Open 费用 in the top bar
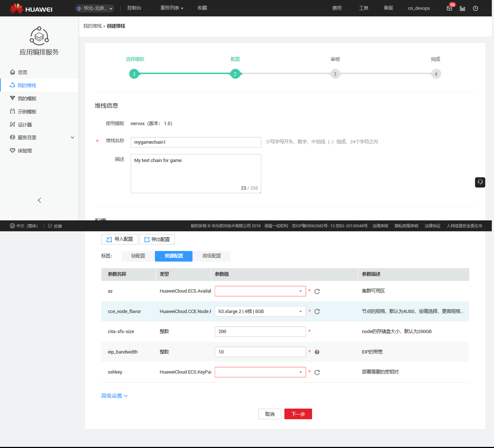This screenshot has height=448, width=494. (337, 8)
